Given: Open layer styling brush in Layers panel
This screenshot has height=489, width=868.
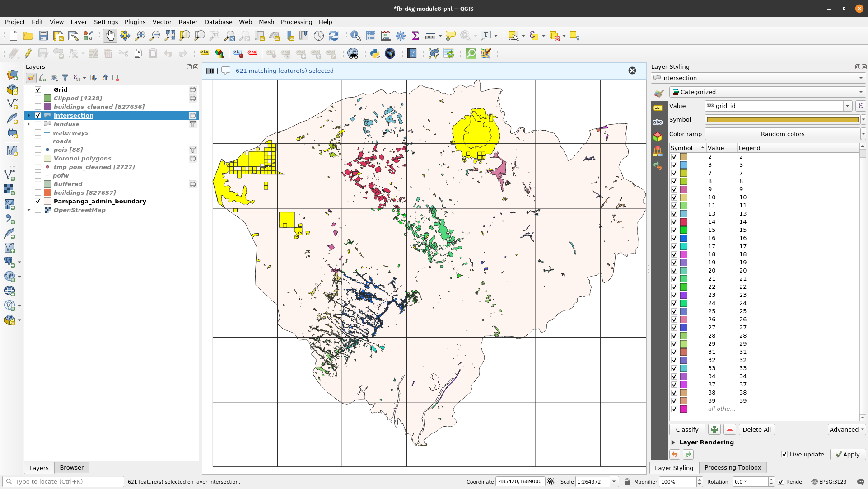Looking at the screenshot, I should (31, 78).
